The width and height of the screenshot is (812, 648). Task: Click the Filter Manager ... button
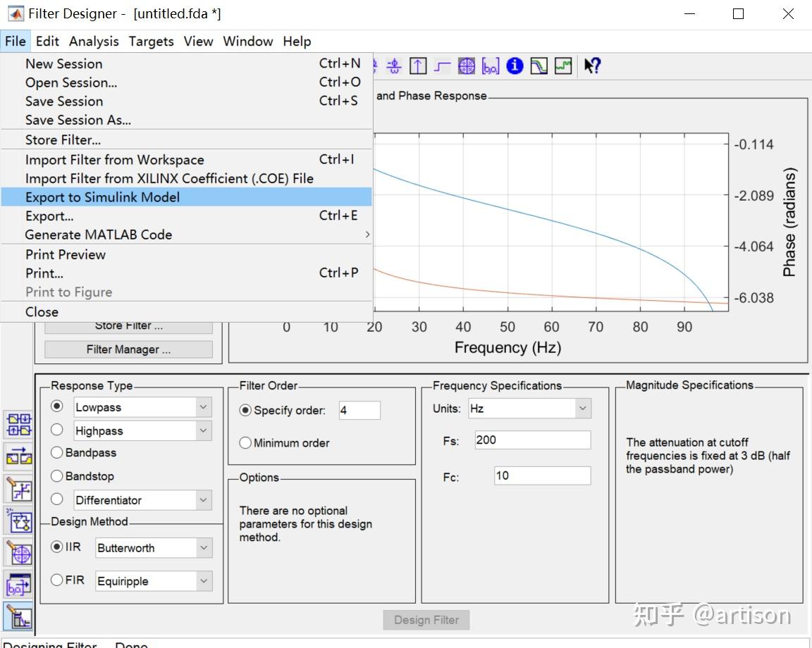click(x=128, y=349)
